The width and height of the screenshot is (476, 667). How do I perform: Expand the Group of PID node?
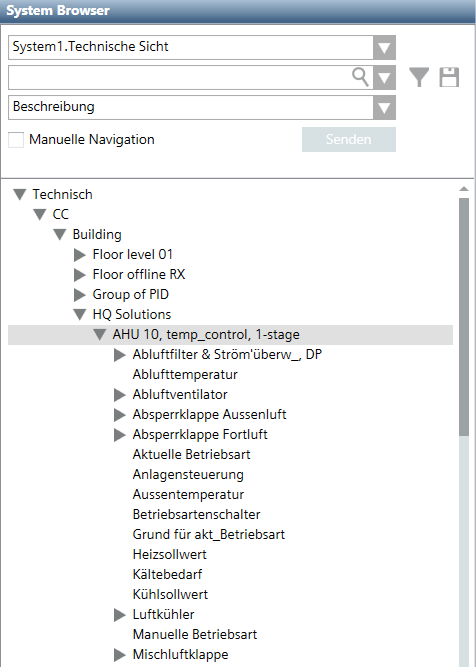(80, 295)
